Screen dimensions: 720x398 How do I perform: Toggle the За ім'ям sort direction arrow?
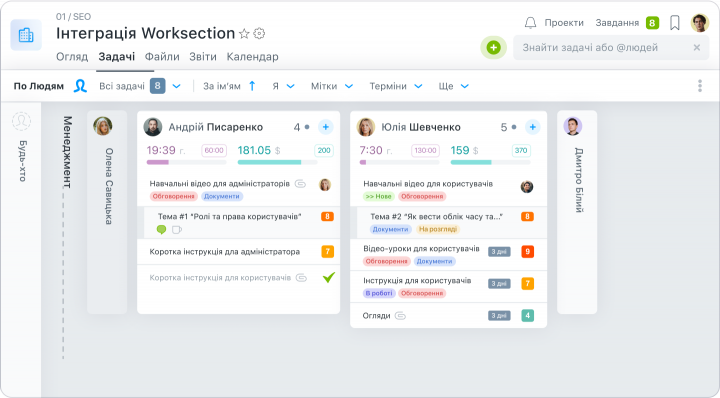tap(252, 86)
